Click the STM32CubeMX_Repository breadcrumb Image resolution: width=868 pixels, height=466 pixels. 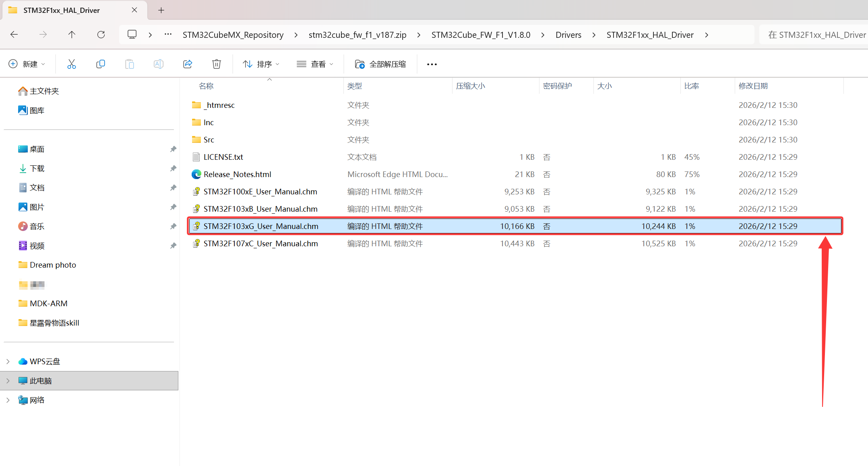click(x=233, y=35)
